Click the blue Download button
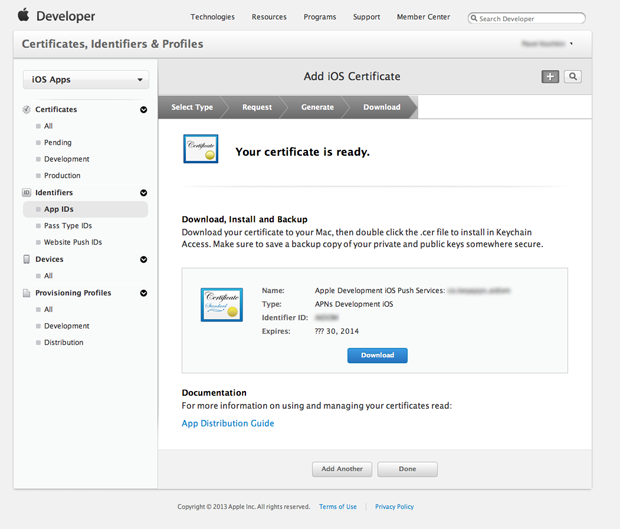The image size is (620, 529). pyautogui.click(x=377, y=355)
